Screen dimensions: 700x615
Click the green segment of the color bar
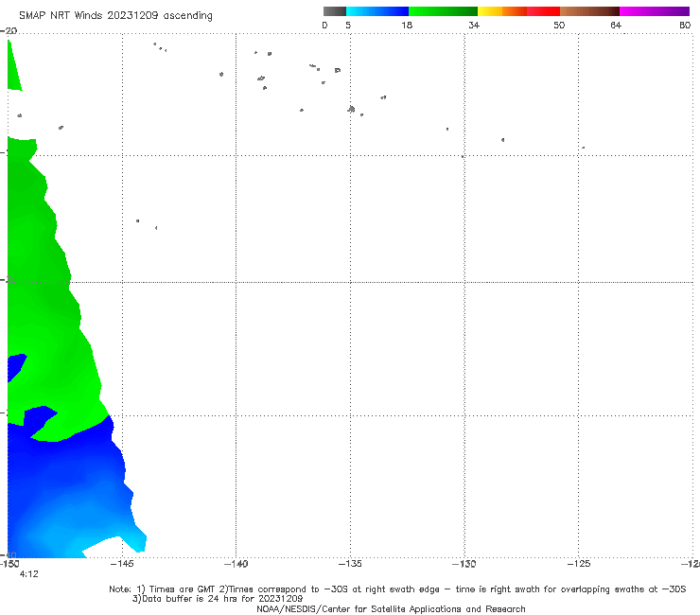443,11
